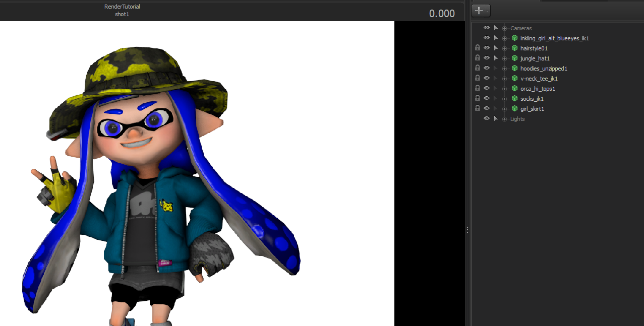Viewport: 644px width, 326px height.
Task: Select the v-neck_tee_ik1 name
Action: [x=539, y=79]
